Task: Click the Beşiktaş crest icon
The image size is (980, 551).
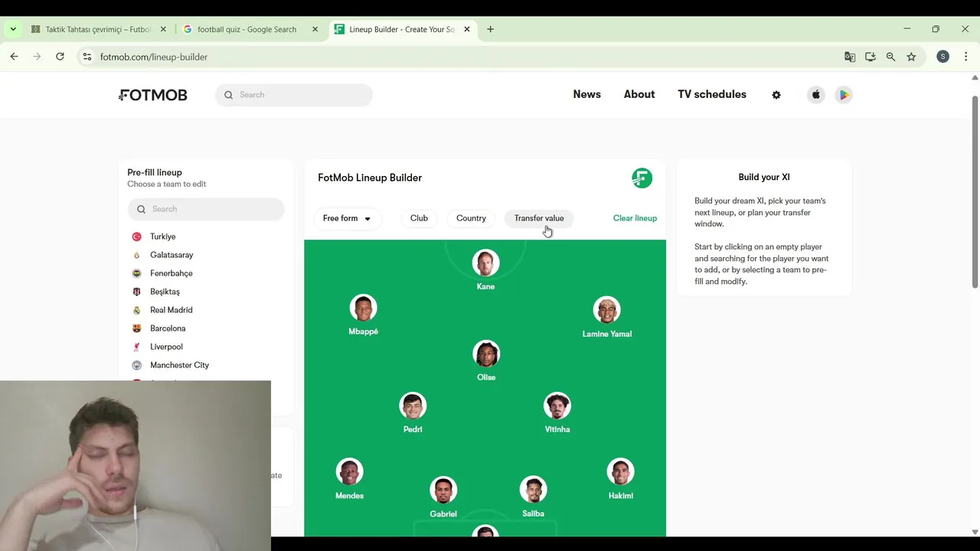Action: coord(137,292)
